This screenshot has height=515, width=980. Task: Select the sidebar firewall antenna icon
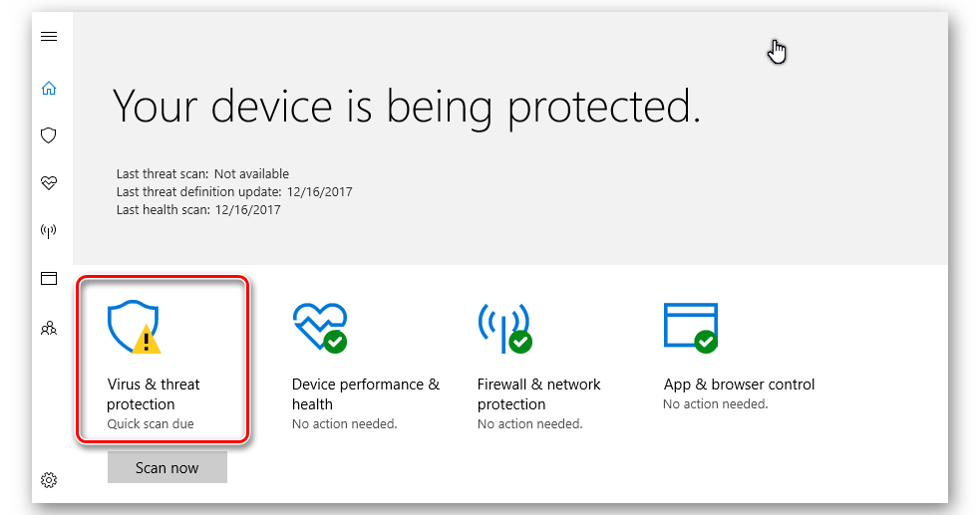[x=49, y=231]
